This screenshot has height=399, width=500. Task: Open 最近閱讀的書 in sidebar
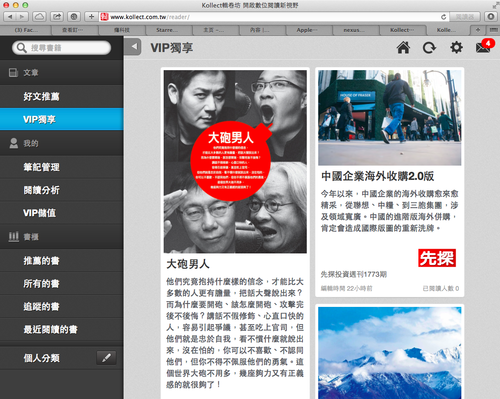click(x=62, y=329)
